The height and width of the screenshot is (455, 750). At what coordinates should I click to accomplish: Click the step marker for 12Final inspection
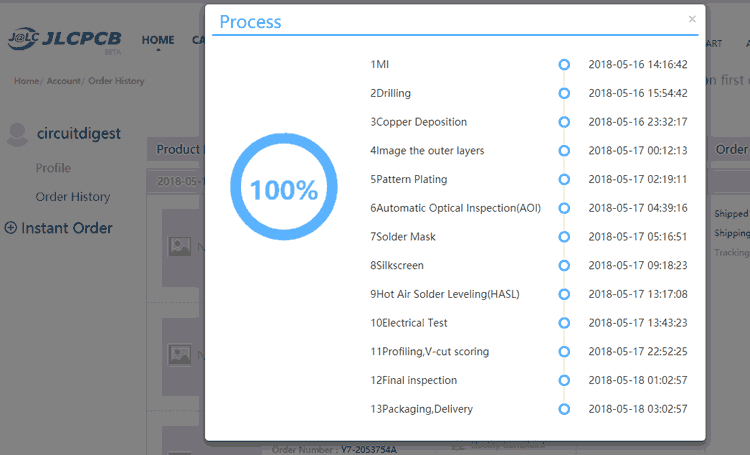tap(564, 380)
